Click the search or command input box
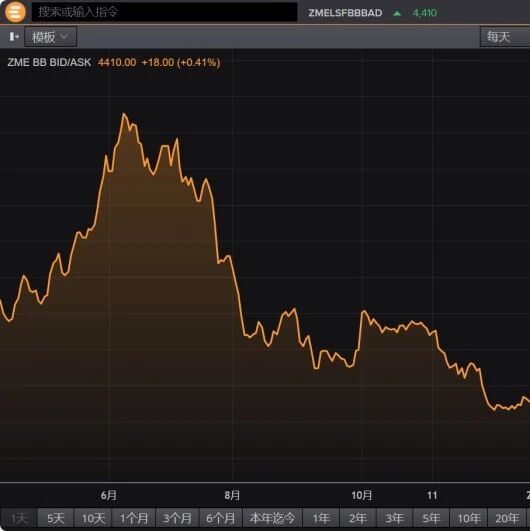Viewport: 530px width, 531px height. 165,12
